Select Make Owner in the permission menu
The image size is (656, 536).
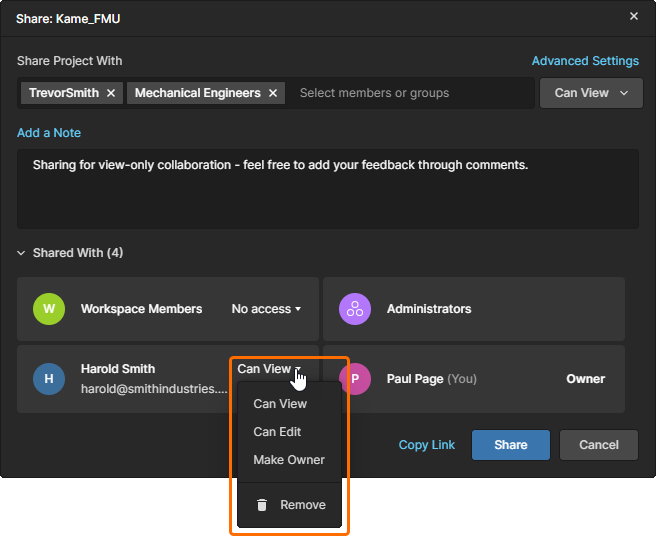coord(289,460)
